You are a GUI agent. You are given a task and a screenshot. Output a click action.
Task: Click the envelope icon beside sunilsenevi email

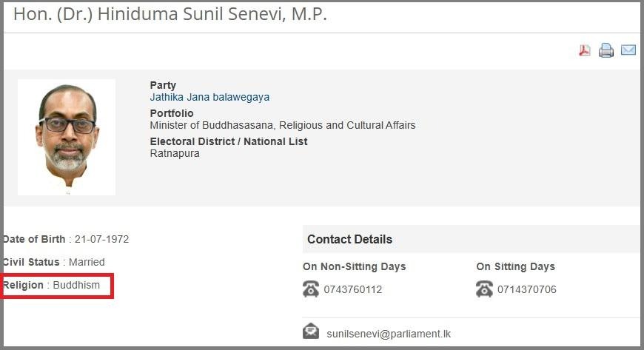tap(311, 332)
